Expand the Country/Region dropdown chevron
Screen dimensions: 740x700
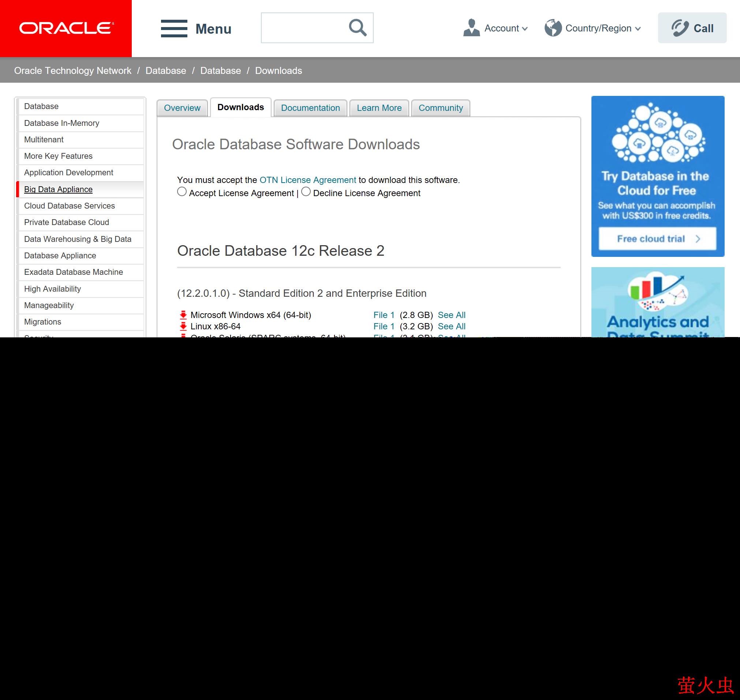click(x=638, y=29)
